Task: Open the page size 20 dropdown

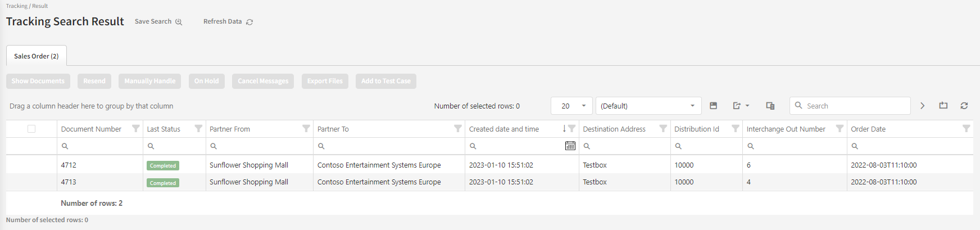Action: pyautogui.click(x=571, y=106)
